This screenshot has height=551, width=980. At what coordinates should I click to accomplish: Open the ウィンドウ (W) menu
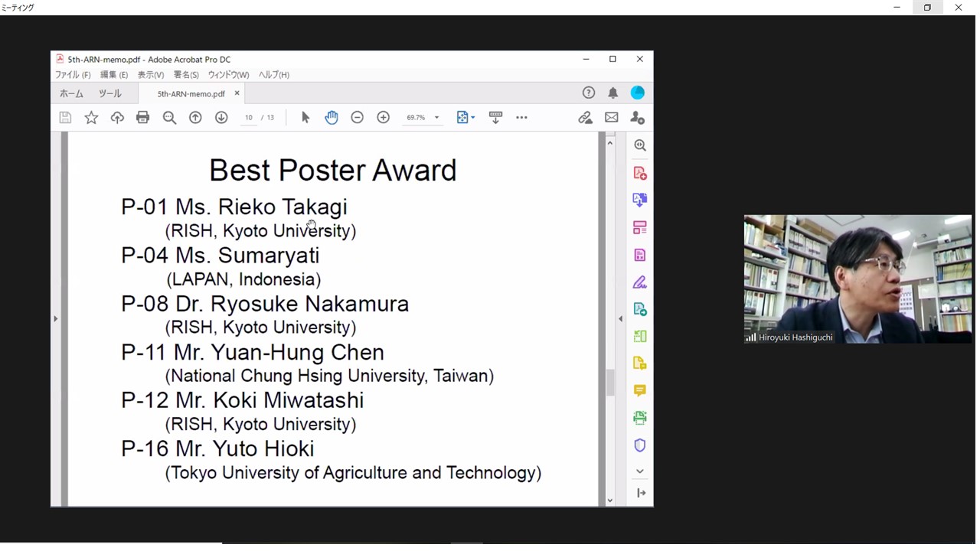coord(229,75)
